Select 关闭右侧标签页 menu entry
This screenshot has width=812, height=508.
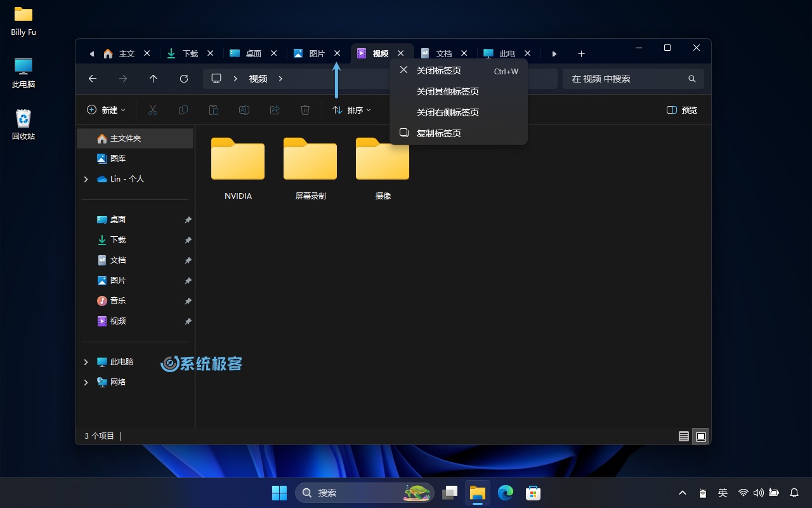pos(459,112)
